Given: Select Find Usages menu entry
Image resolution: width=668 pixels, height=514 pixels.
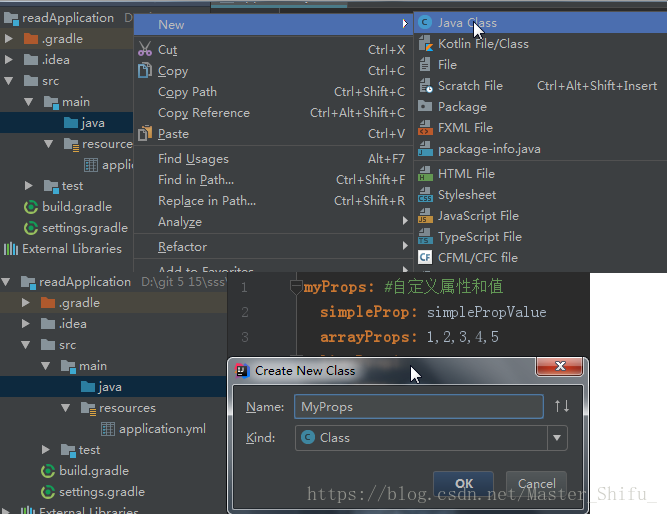Looking at the screenshot, I should point(274,158).
